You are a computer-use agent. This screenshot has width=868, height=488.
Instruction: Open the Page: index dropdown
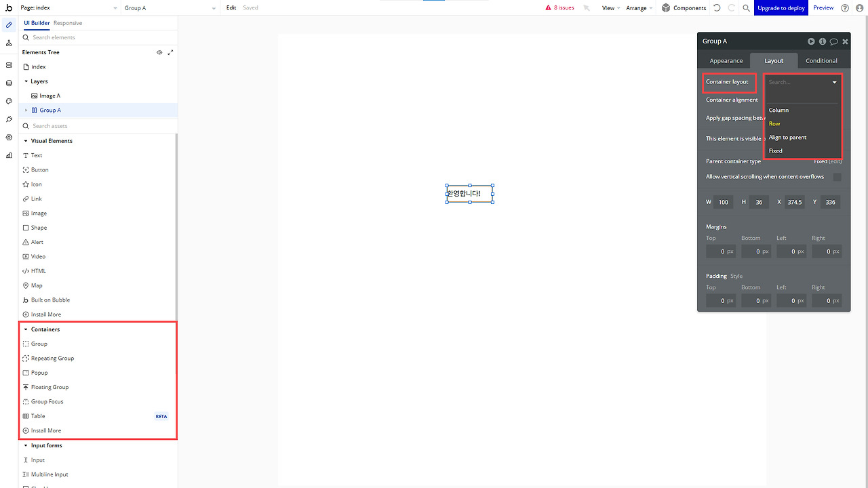[68, 7]
